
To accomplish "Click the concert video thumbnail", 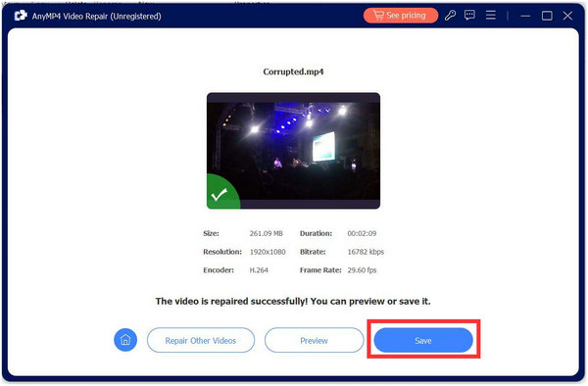I will pos(293,151).
